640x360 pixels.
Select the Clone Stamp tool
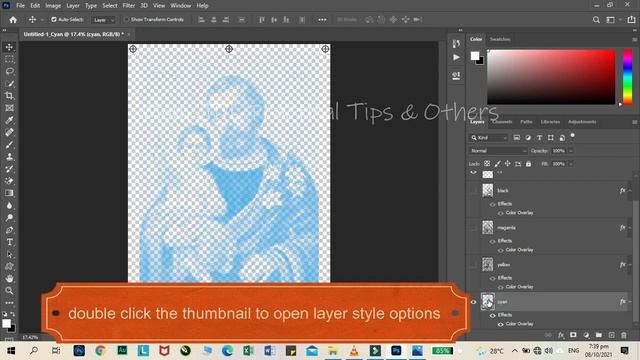(9, 157)
